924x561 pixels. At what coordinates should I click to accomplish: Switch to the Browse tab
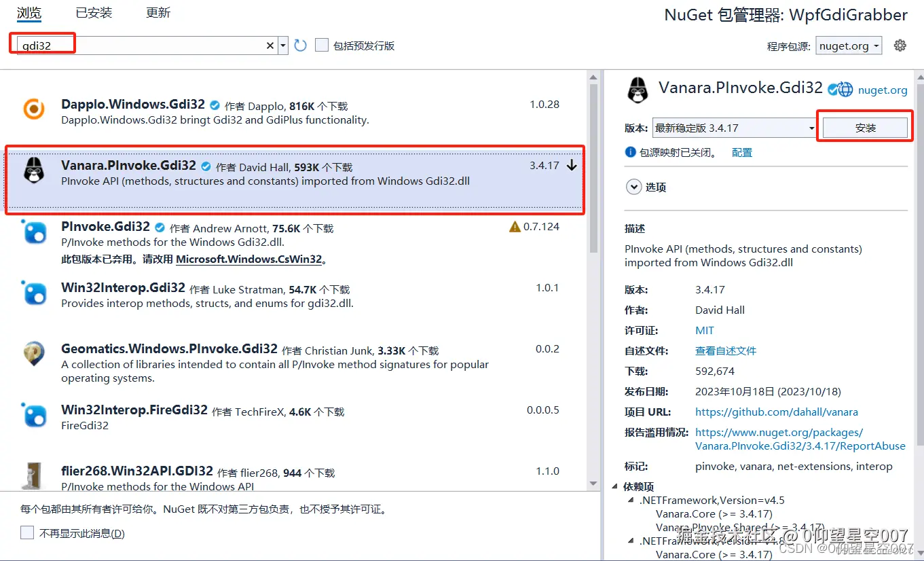pos(29,13)
